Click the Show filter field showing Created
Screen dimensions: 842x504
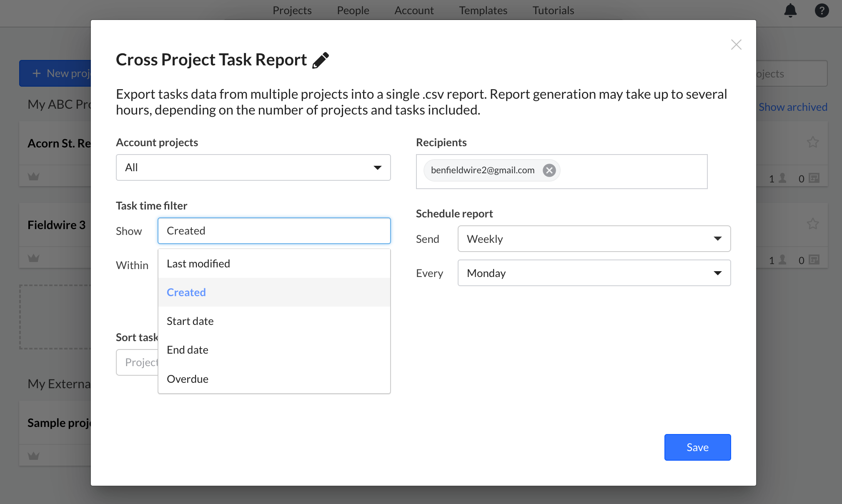coord(274,231)
